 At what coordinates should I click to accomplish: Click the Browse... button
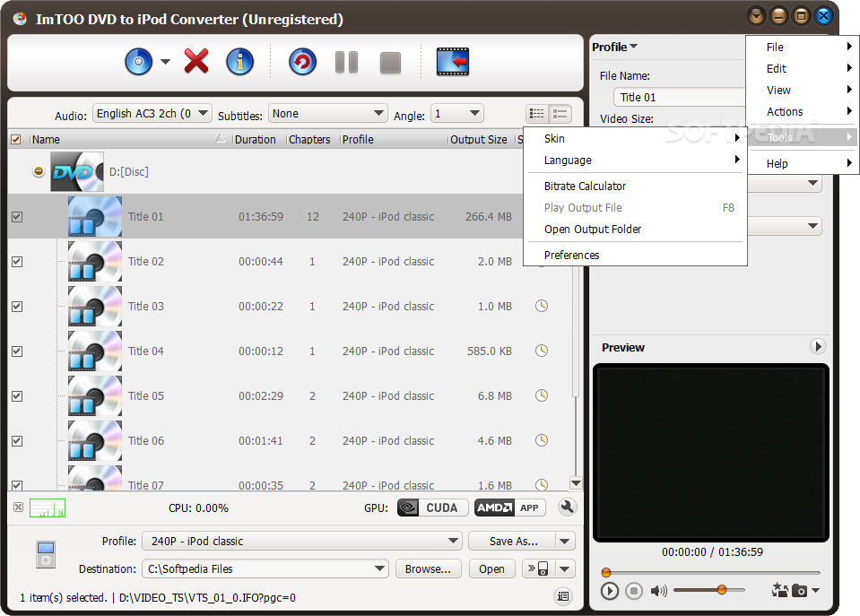click(x=429, y=568)
